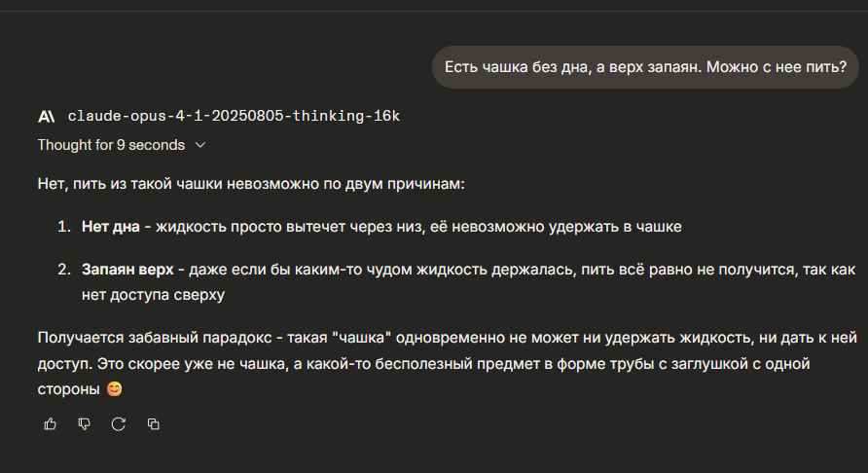This screenshot has width=868, height=473.
Task: Copy the response using the copy icon
Action: [153, 423]
